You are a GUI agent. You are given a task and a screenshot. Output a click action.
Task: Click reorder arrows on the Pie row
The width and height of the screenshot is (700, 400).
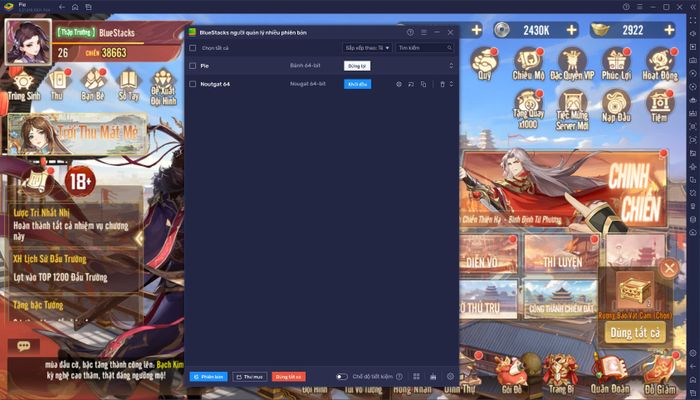451,66
